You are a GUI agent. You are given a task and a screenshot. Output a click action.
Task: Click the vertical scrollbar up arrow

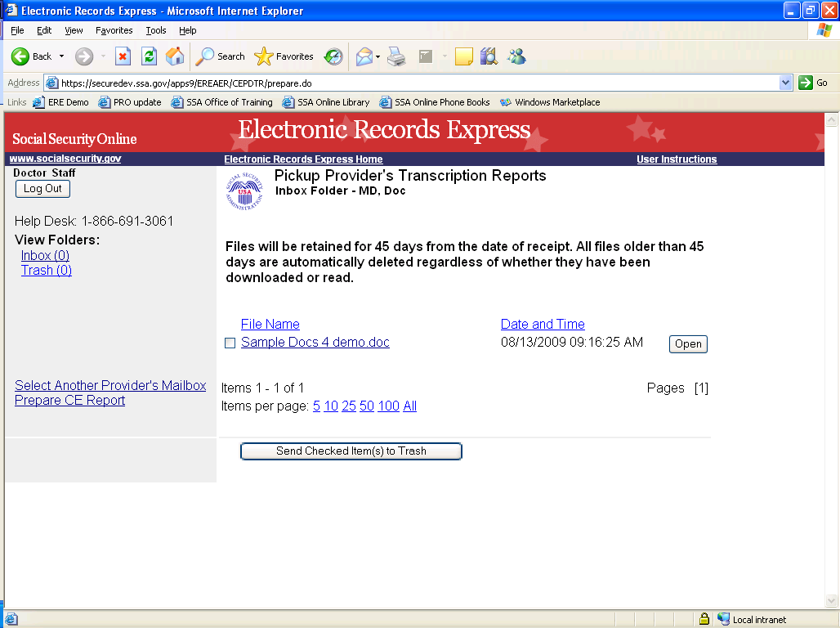[832, 120]
